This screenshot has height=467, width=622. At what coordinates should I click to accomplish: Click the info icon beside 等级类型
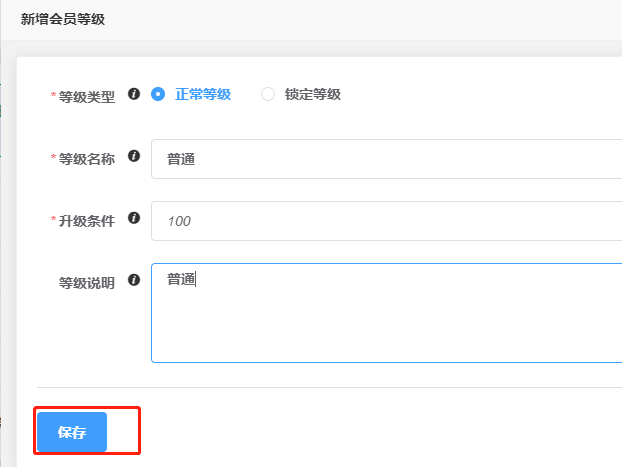click(134, 94)
